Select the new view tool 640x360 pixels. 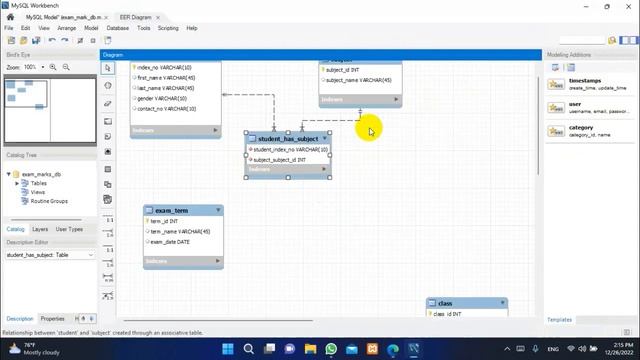[x=108, y=184]
